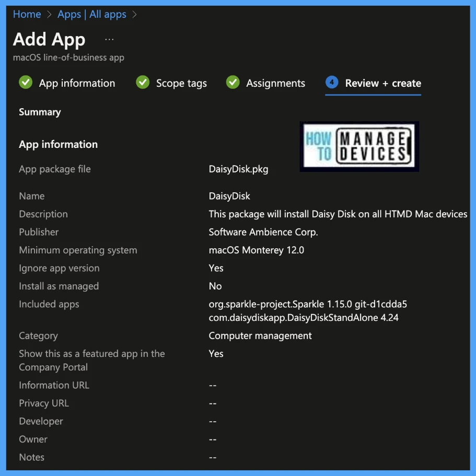Click the Add App page title
Viewport: 476px width, 476px height.
point(49,40)
